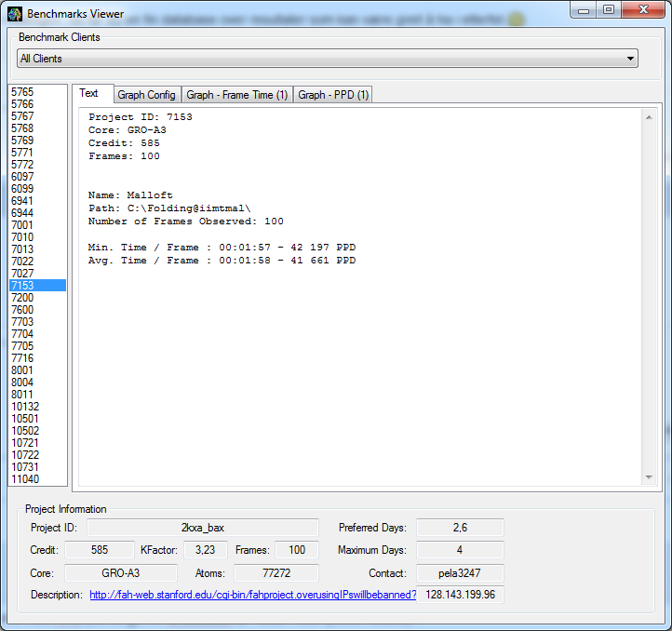Select project 7703 in the list

[37, 321]
